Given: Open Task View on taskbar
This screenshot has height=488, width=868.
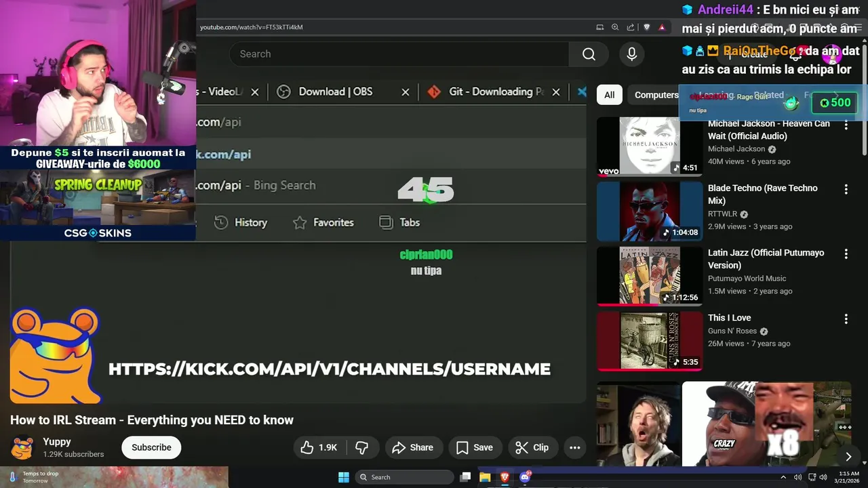Looking at the screenshot, I should 465,477.
